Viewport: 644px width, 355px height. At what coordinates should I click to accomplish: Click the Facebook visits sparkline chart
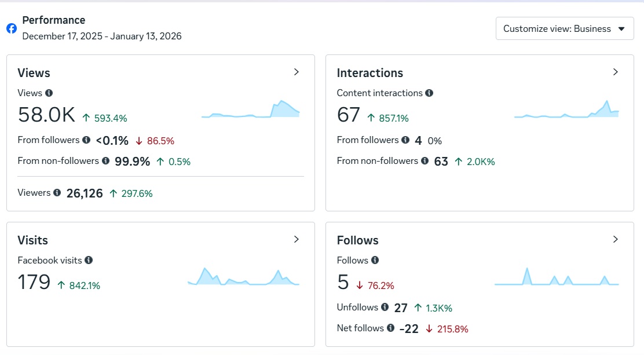click(x=243, y=277)
